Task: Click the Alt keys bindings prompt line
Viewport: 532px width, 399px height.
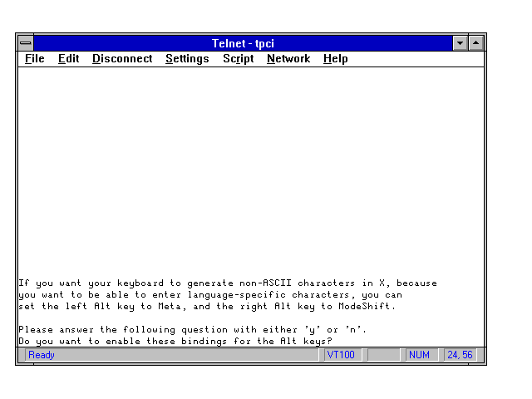Action: pos(175,342)
